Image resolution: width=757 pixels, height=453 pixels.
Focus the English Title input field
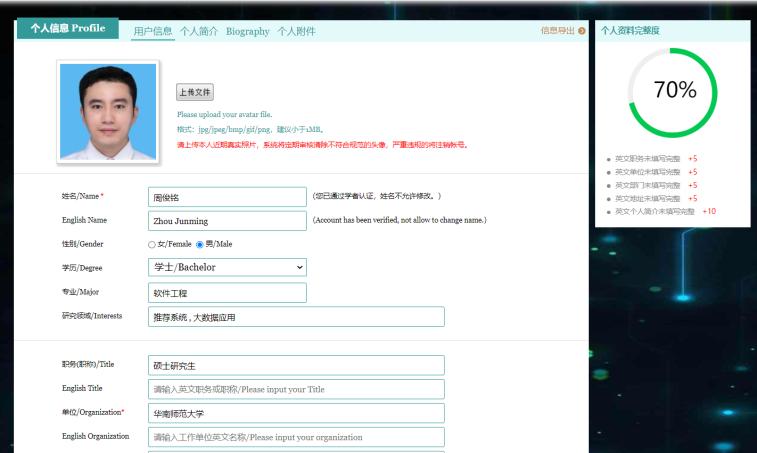[296, 389]
